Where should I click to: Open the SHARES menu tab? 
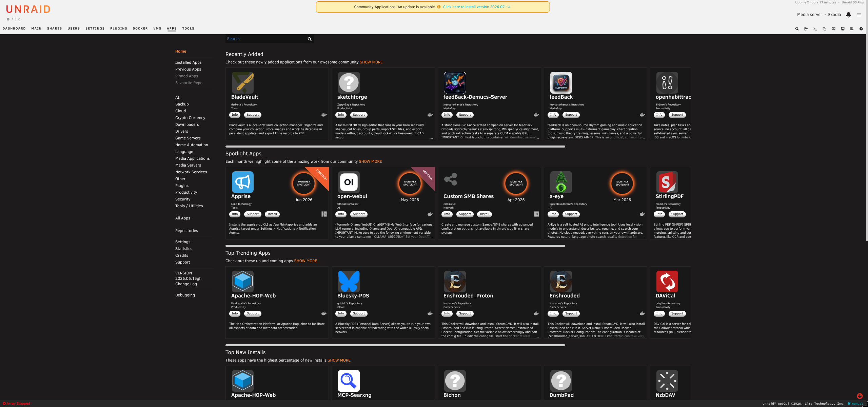55,28
